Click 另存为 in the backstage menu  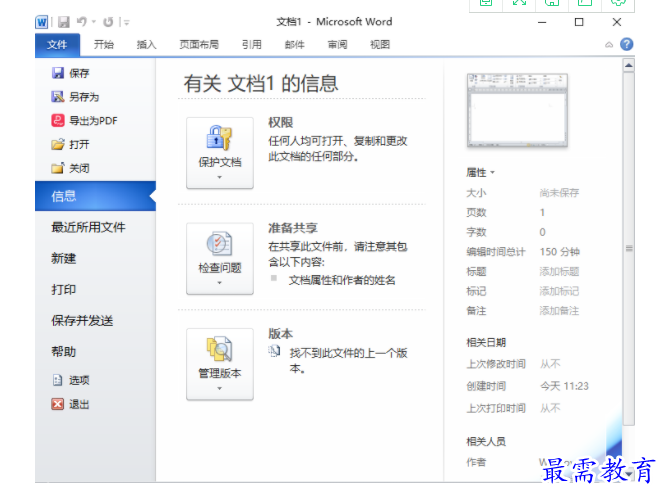[x=75, y=97]
